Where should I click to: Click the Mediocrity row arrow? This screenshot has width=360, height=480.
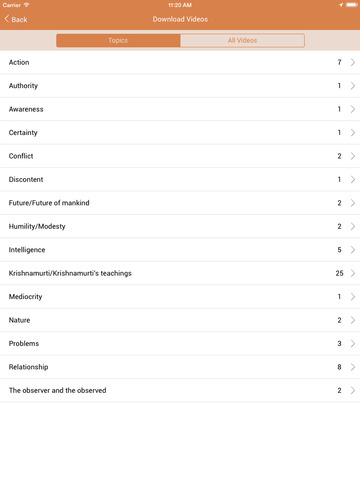coord(353,297)
